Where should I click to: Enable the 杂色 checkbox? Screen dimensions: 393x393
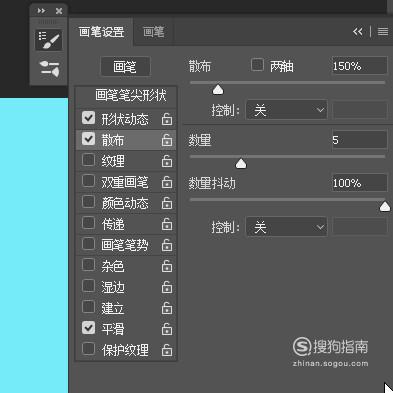pyautogui.click(x=88, y=265)
